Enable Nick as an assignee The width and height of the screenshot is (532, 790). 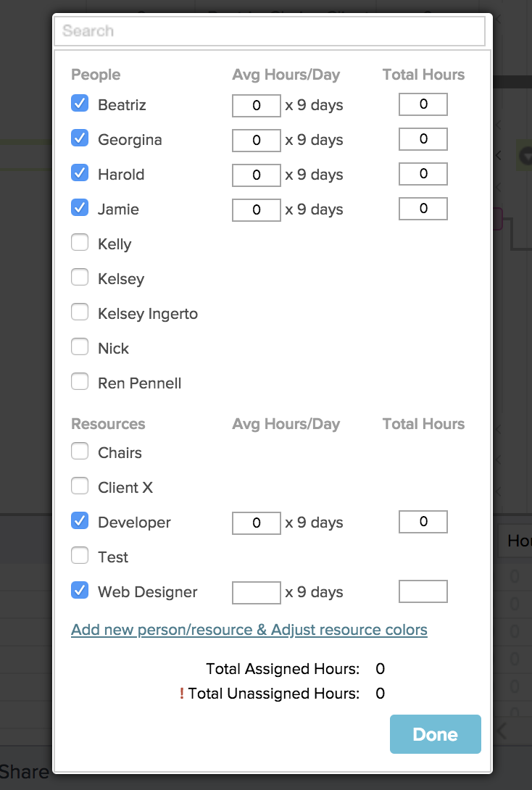click(80, 346)
